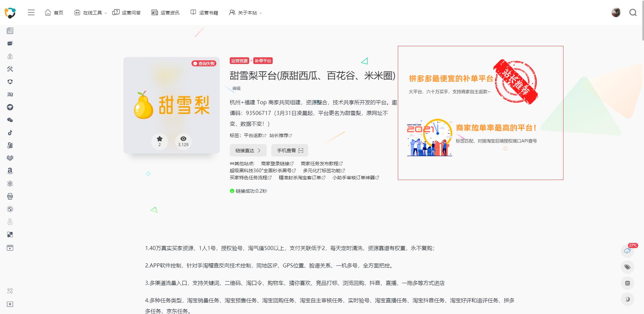Open the TikTok Douyin sidebar icon
Screen dimensions: 644x314
(10, 133)
